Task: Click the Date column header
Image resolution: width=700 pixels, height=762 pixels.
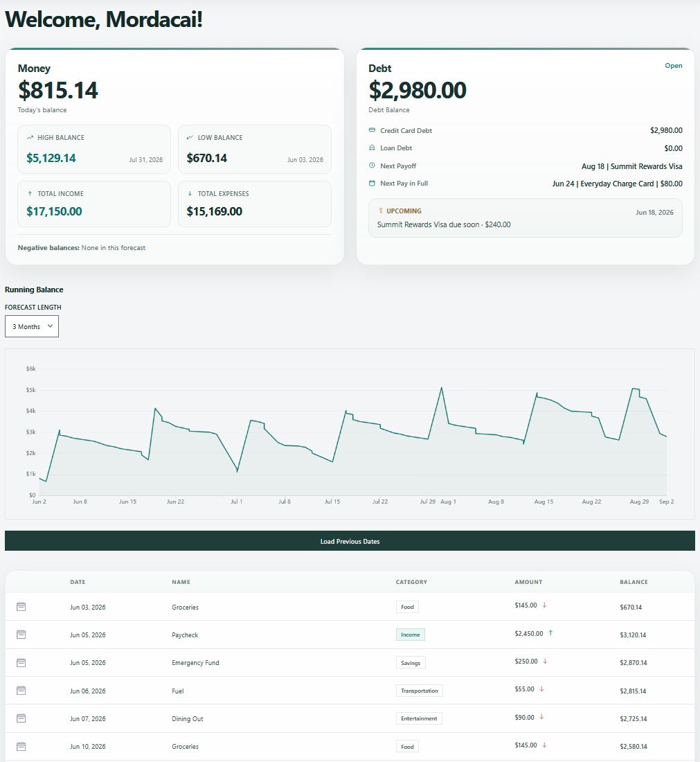Action: tap(78, 582)
